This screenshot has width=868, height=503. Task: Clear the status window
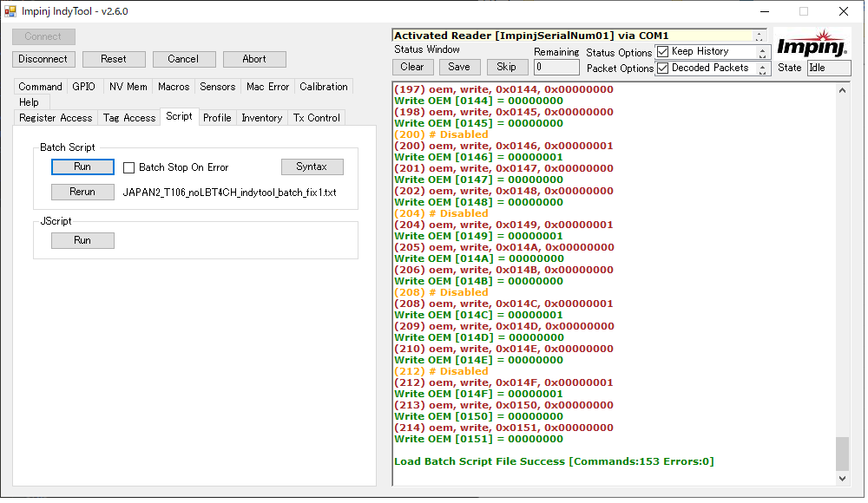point(412,67)
